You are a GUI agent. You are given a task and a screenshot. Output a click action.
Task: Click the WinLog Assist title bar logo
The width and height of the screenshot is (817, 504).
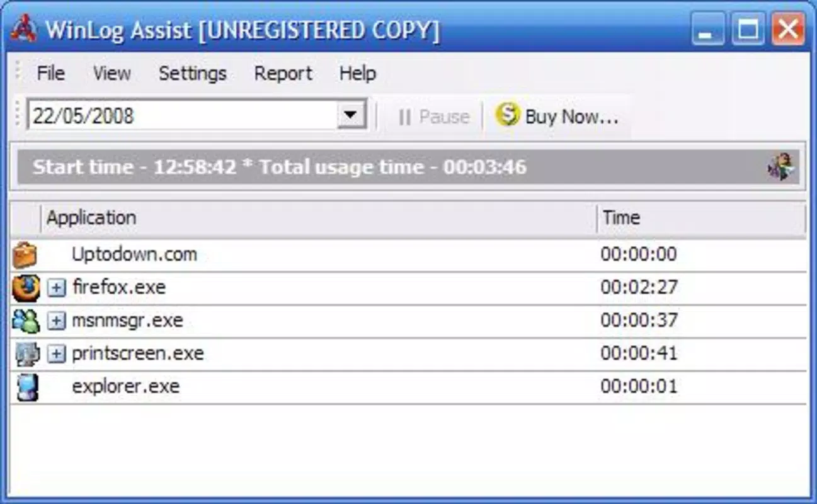tap(23, 29)
